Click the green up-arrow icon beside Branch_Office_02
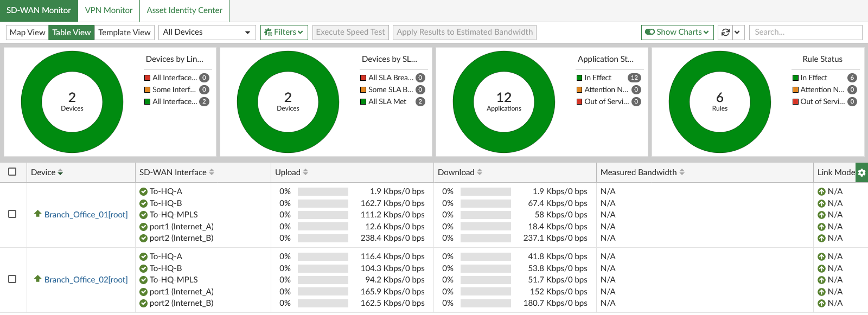The height and width of the screenshot is (315, 868). pyautogui.click(x=37, y=279)
